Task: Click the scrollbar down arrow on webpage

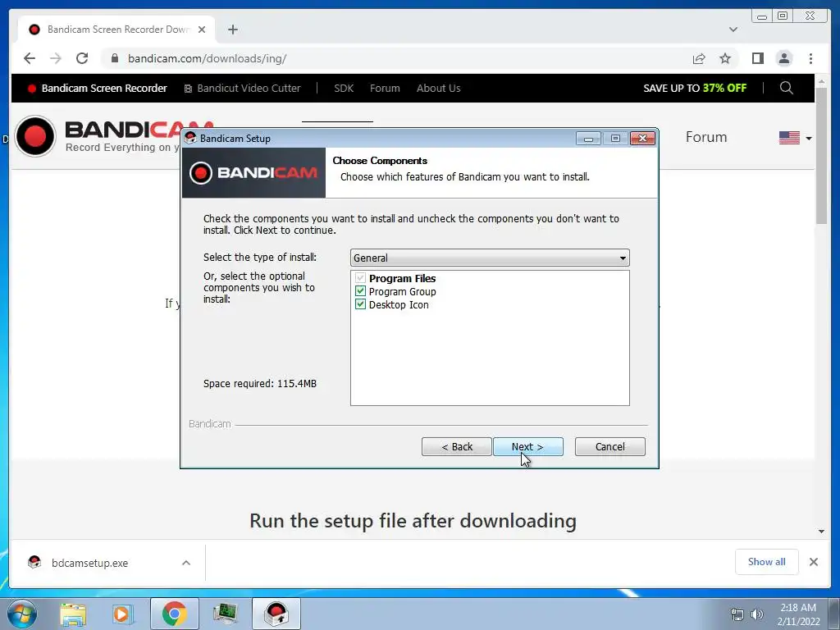Action: (x=821, y=532)
